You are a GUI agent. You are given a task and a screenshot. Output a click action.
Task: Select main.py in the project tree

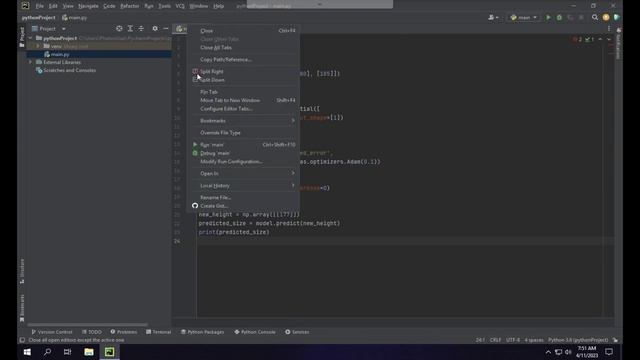click(60, 54)
